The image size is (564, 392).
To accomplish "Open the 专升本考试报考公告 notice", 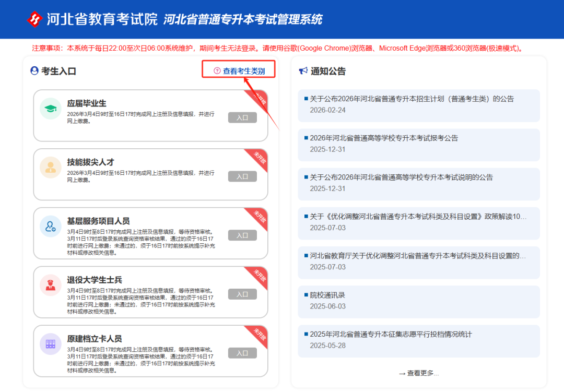I will [384, 138].
